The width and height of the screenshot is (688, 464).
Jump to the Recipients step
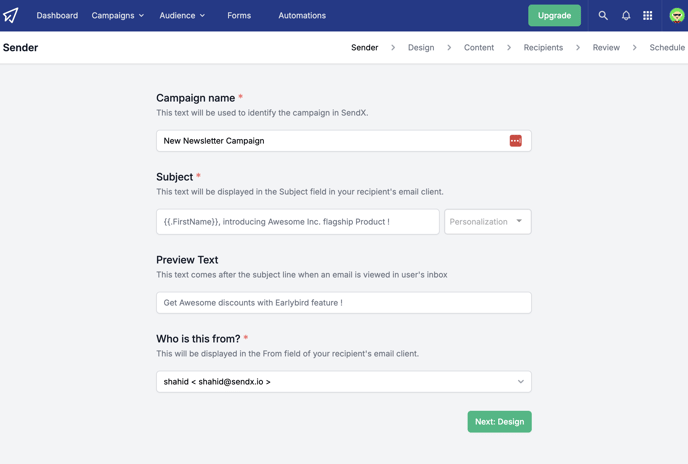click(x=543, y=47)
